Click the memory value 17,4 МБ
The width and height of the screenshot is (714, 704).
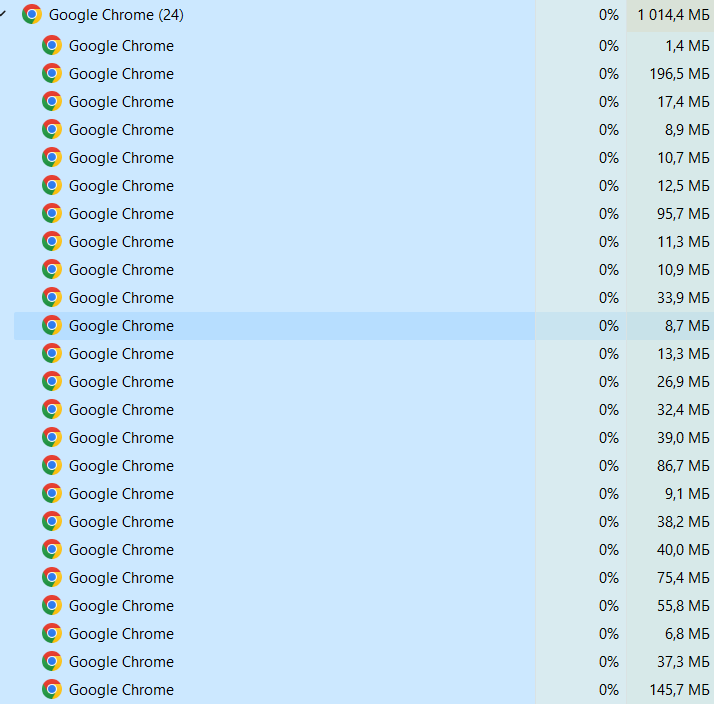(683, 102)
